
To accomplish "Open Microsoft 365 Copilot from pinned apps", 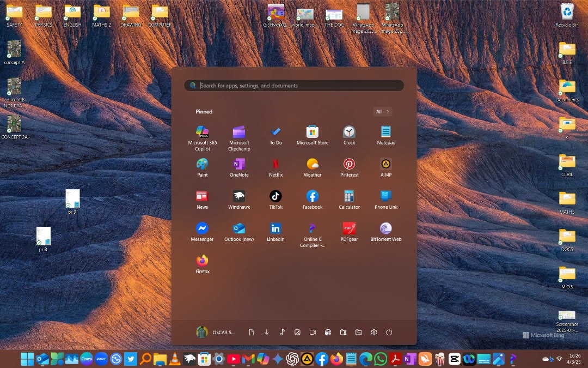I will [202, 138].
